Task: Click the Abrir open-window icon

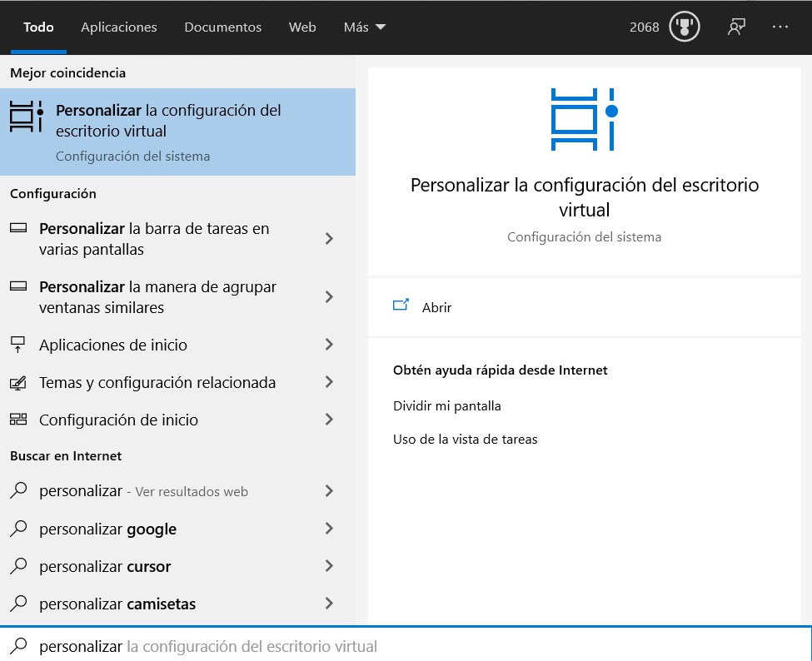Action: 401,306
